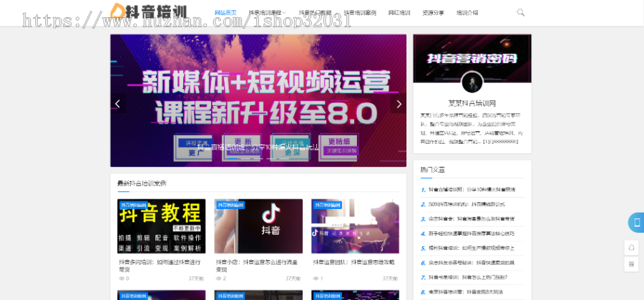Image resolution: width=644 pixels, height=300 pixels.
Task: Open hot article 6 众志抖友会养号秘诀
Action: [472, 263]
